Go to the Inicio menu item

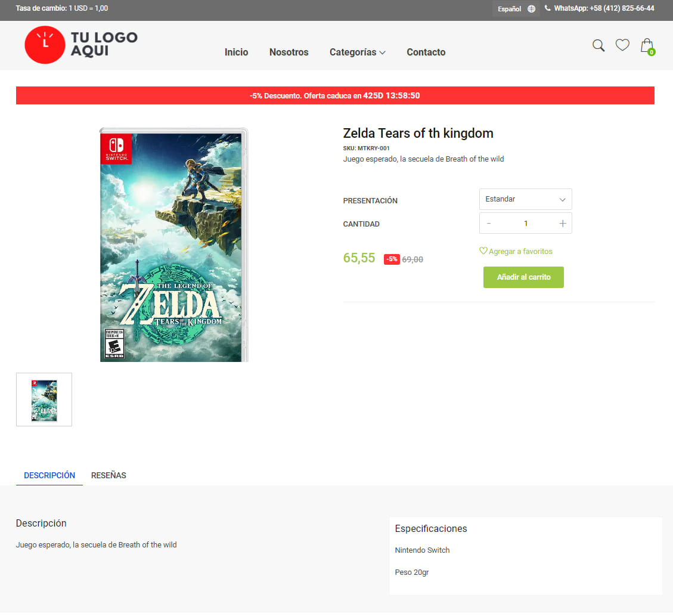point(236,52)
